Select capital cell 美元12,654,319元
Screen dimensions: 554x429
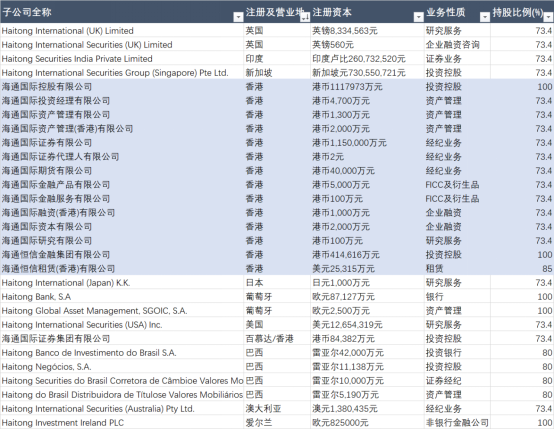coord(367,325)
